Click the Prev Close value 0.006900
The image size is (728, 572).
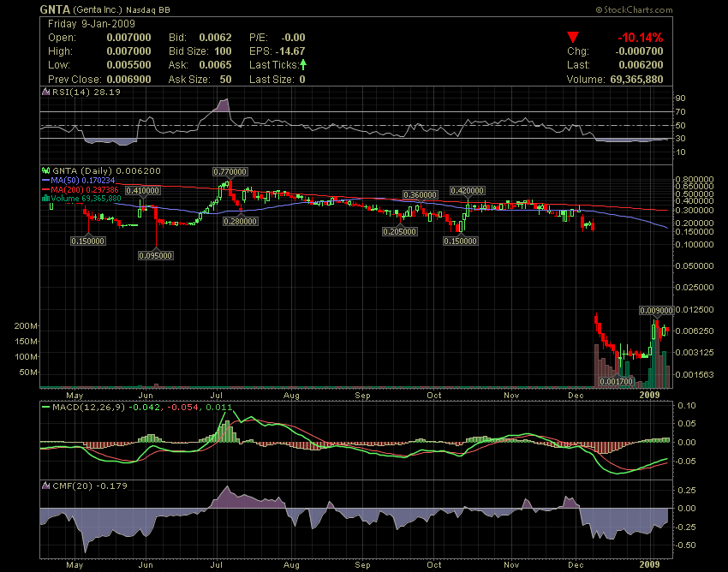click(128, 80)
